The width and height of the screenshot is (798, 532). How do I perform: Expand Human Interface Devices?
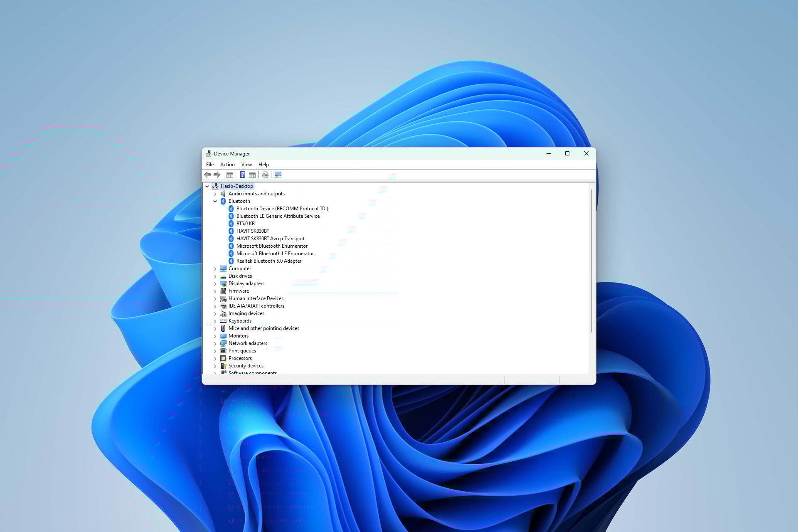point(215,298)
